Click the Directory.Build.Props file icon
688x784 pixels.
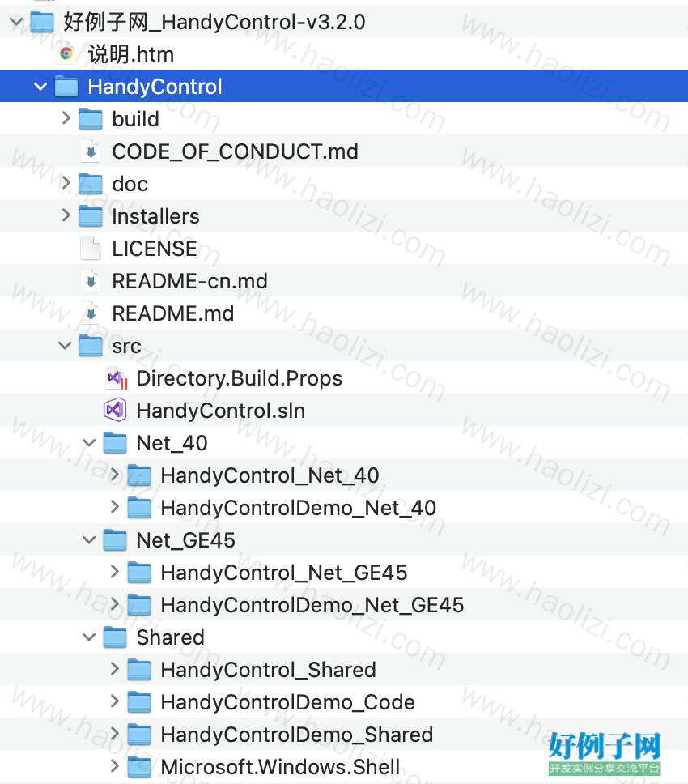coord(116,378)
